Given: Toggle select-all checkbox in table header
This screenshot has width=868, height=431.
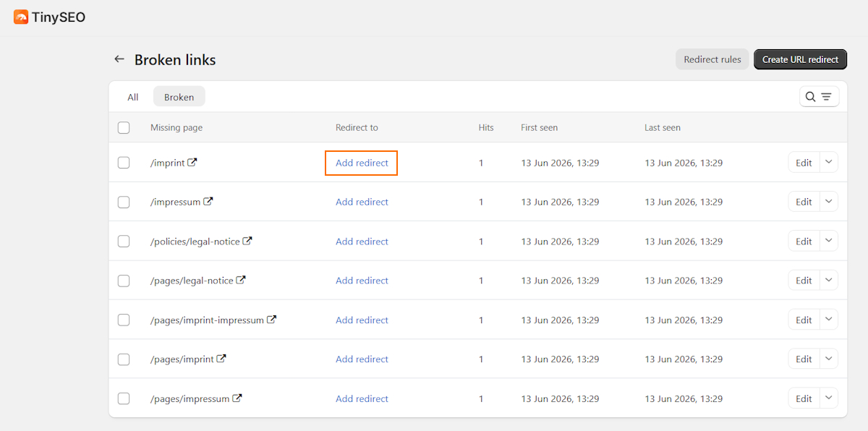Looking at the screenshot, I should 124,127.
